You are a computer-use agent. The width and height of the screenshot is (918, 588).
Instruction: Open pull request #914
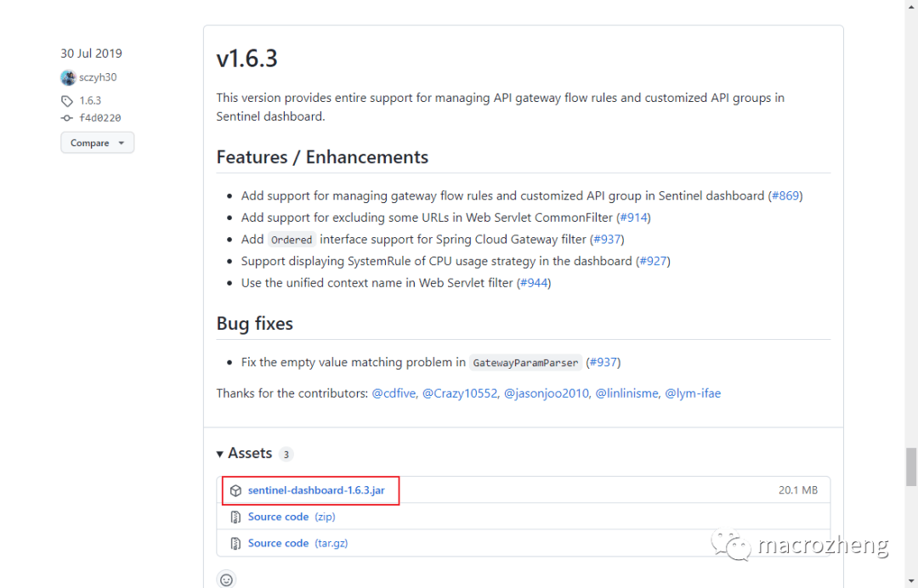click(x=633, y=218)
